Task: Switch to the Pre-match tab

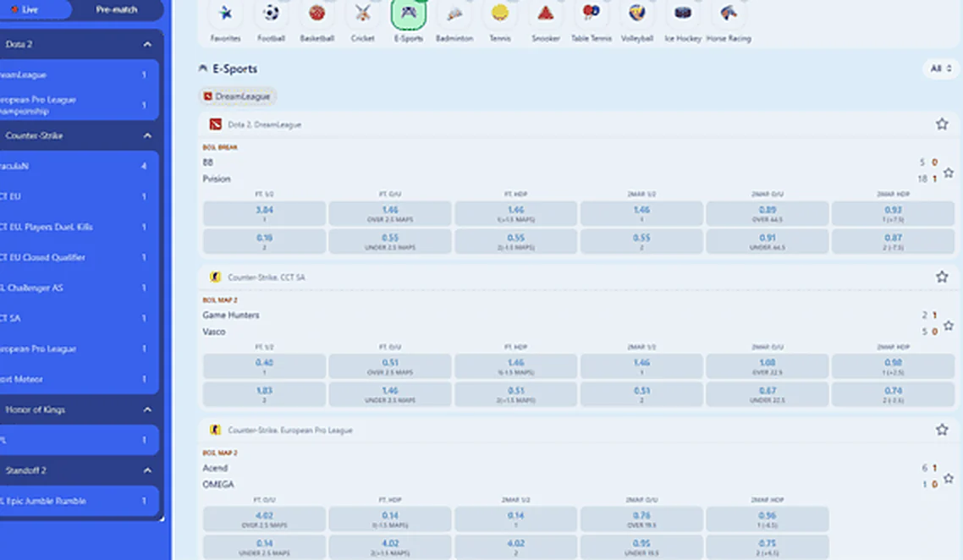Action: point(117,9)
